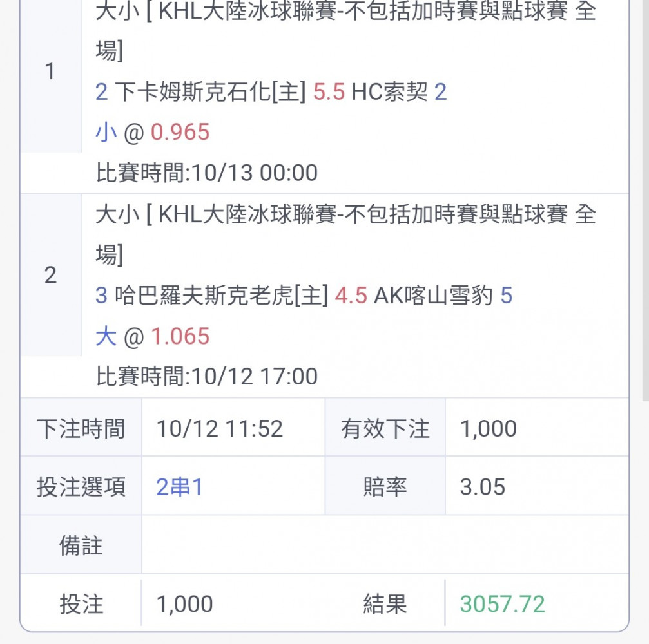Click the empty 備註 remarks cell

pos(385,545)
